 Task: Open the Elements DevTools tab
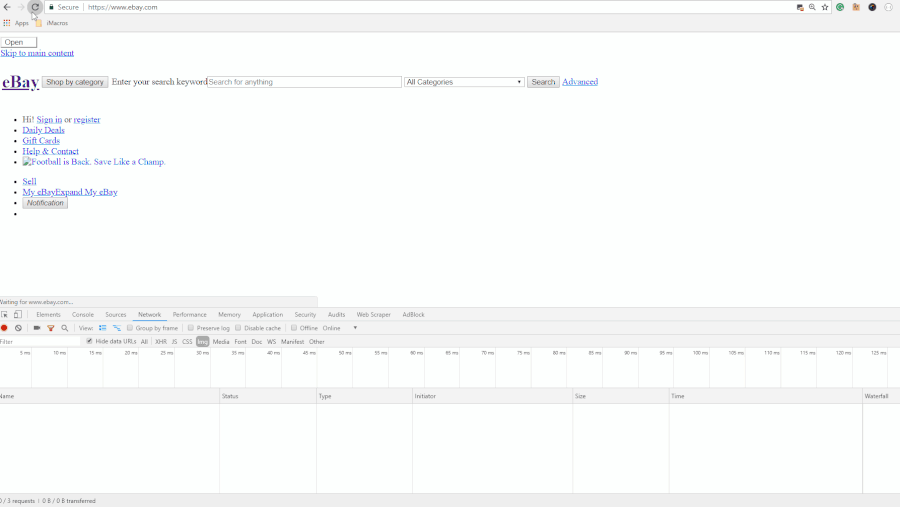48,315
